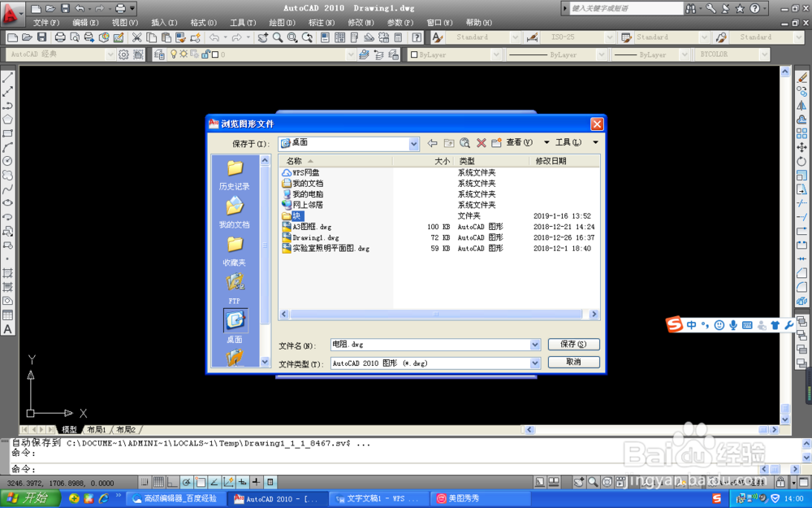Click the 保存(S) button
Image resolution: width=812 pixels, height=508 pixels.
coord(574,344)
